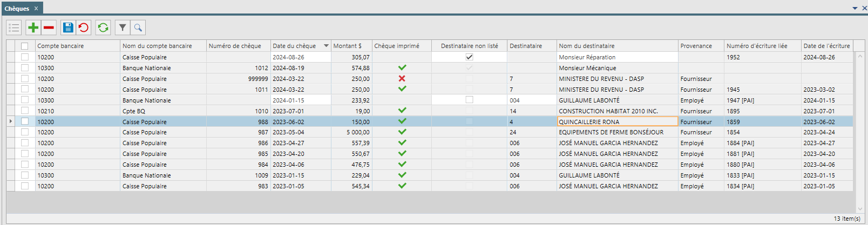Click the amount 574,88
868x225 pixels.
click(x=361, y=67)
